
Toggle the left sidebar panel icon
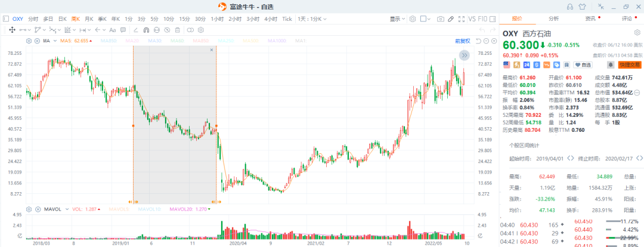(6, 19)
